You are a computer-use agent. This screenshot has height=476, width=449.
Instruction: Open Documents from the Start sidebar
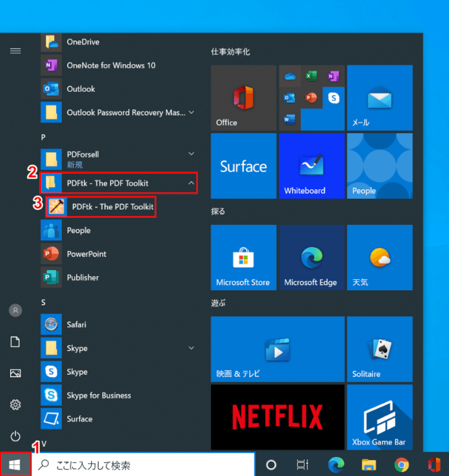[15, 342]
